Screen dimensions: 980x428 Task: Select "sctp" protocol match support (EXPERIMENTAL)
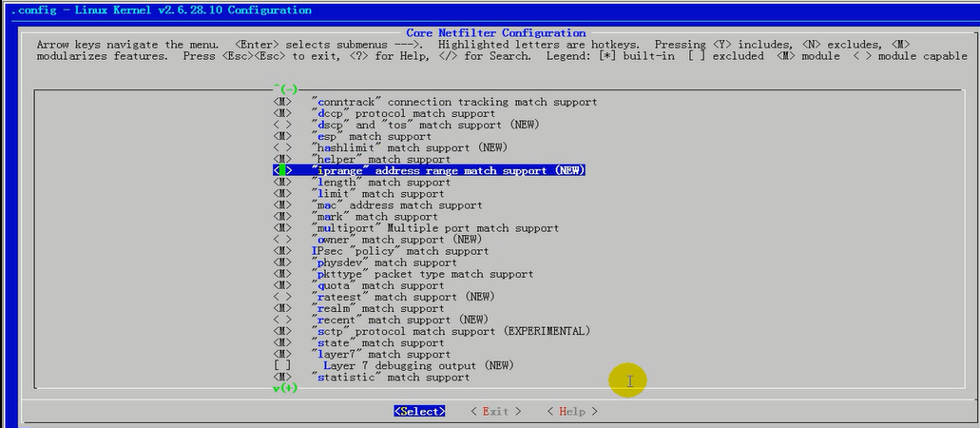tap(451, 331)
